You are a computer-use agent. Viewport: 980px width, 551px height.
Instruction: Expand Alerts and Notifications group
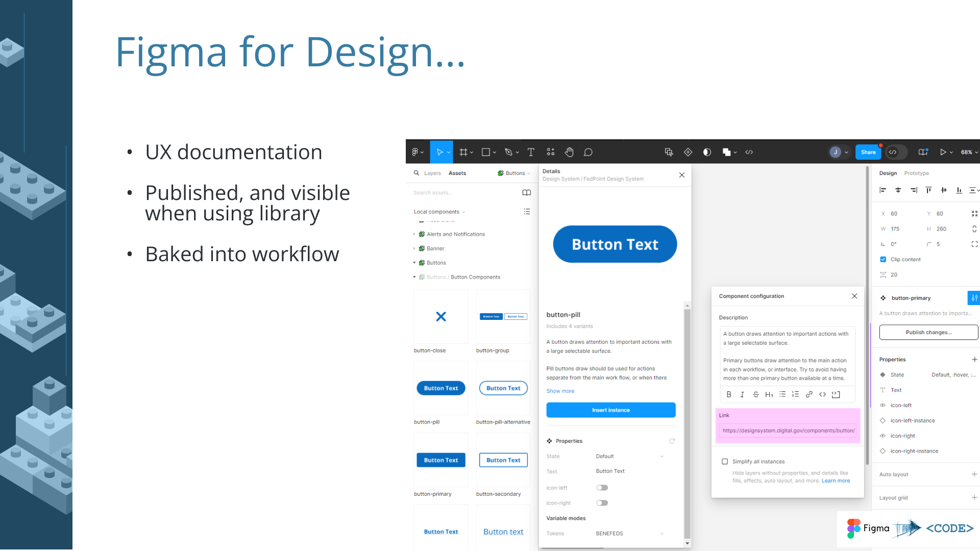pyautogui.click(x=414, y=234)
